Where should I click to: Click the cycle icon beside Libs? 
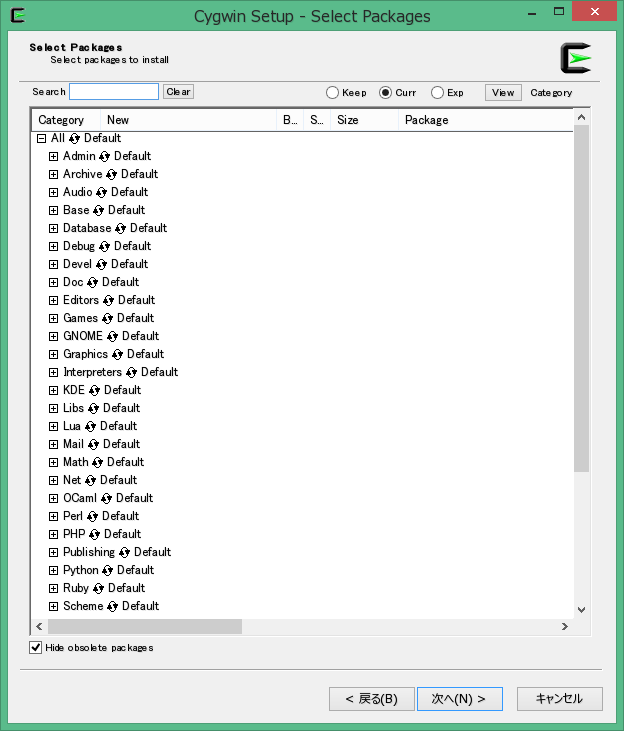[x=93, y=408]
